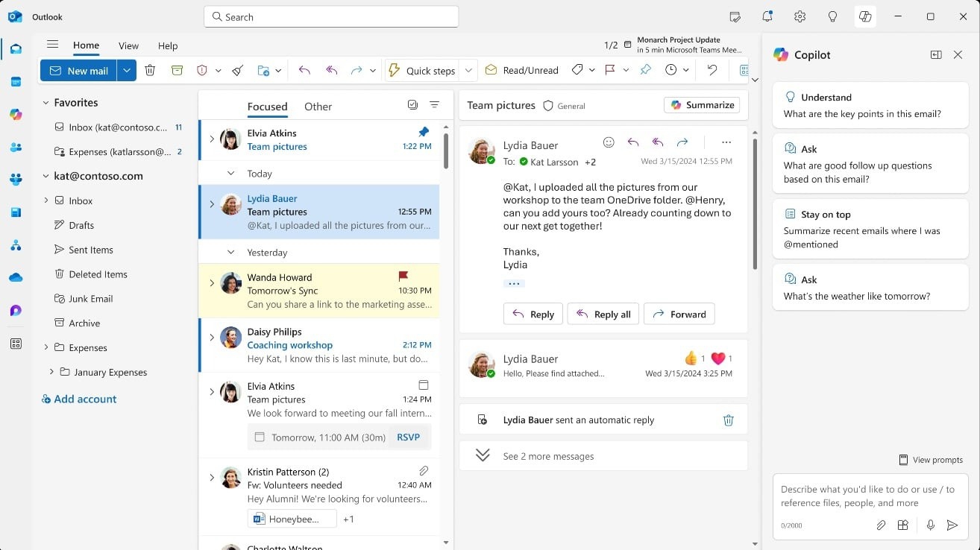Unpin the Elvia Atkins 1:22 PM message
The image size is (980, 550).
[x=424, y=132]
